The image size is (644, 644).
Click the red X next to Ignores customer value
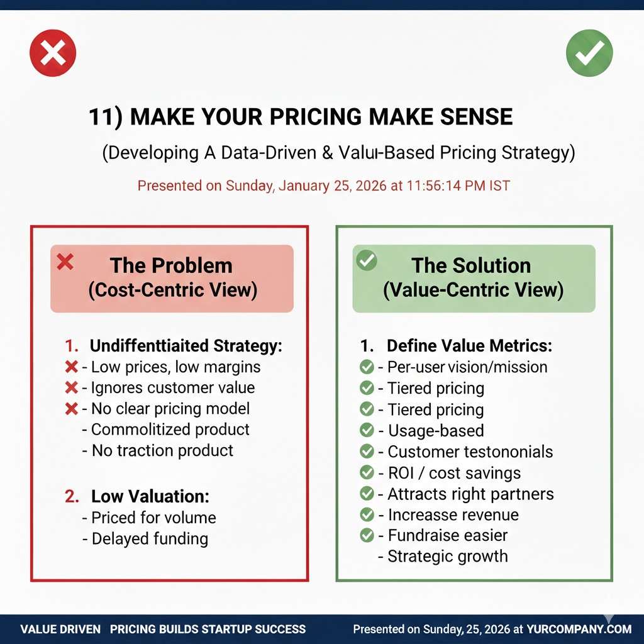[x=72, y=388]
